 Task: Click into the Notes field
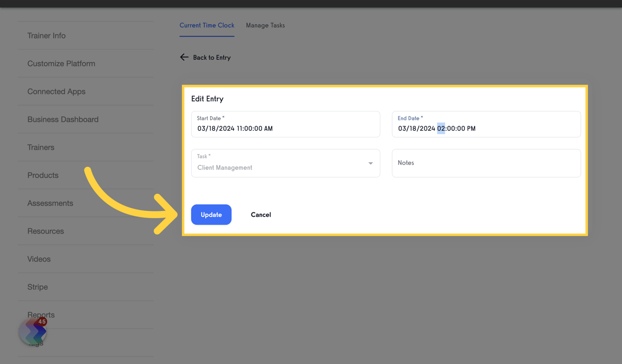[486, 163]
